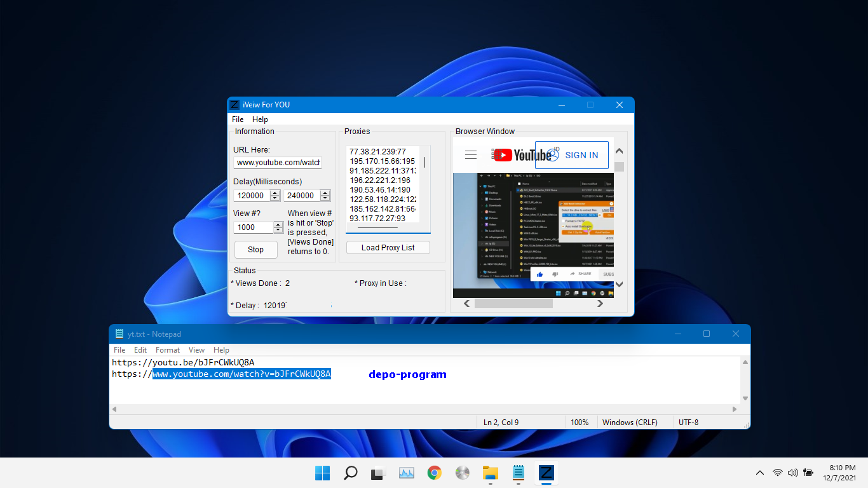The image size is (868, 488).
Task: Switch to Notepad via its taskbar icon
Action: [x=519, y=473]
